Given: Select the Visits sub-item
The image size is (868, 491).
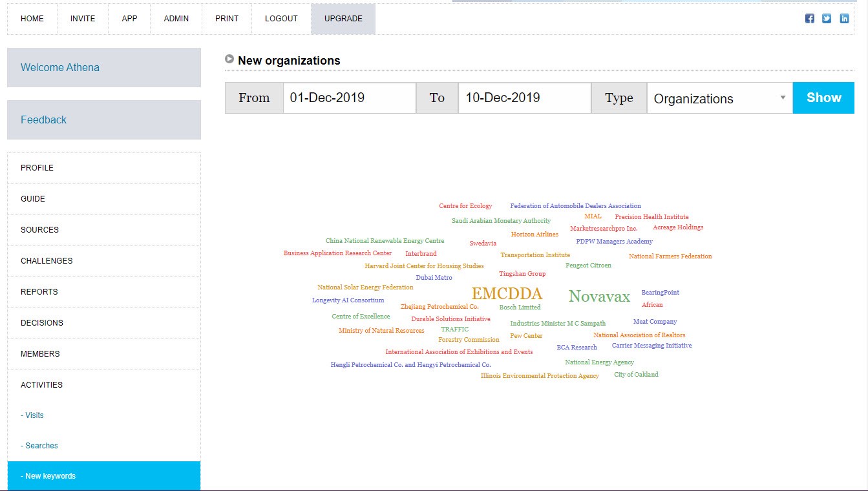Looking at the screenshot, I should click(104, 415).
